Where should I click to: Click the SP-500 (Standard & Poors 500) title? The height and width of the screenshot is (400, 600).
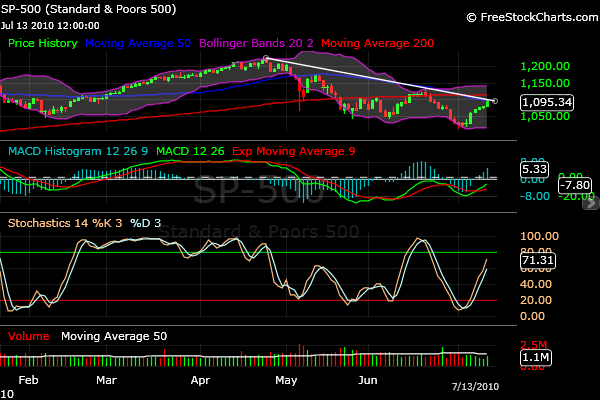click(89, 9)
